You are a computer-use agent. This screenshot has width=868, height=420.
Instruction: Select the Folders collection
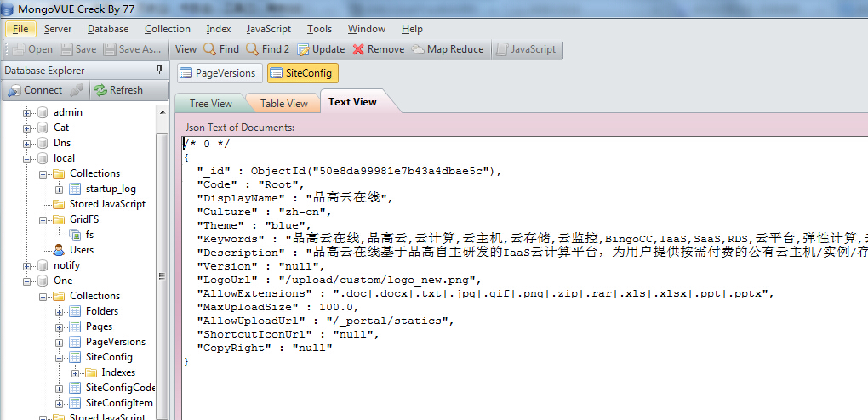(102, 311)
